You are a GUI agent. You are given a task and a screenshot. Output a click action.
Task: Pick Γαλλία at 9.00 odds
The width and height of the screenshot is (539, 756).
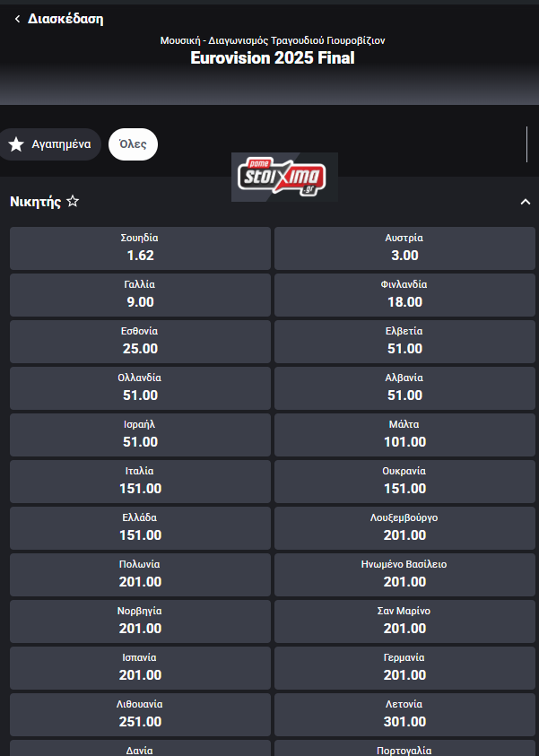(x=140, y=295)
